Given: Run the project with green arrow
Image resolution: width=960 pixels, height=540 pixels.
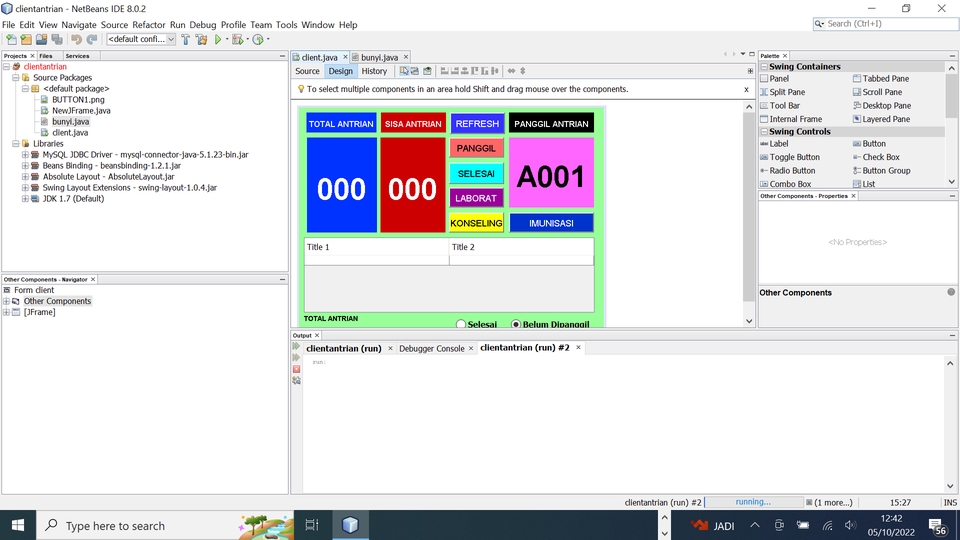Looking at the screenshot, I should pyautogui.click(x=218, y=39).
